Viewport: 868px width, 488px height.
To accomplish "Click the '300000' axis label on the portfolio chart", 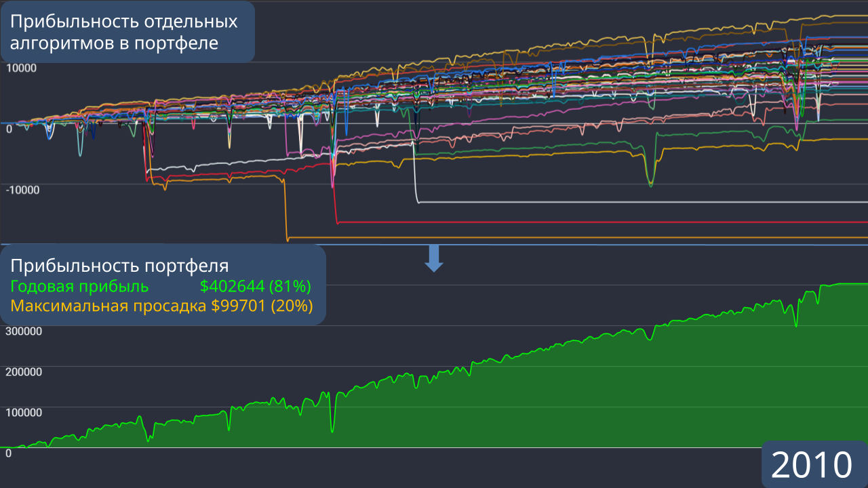I will coord(24,331).
